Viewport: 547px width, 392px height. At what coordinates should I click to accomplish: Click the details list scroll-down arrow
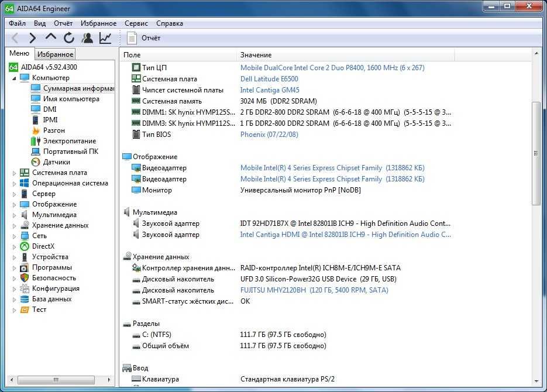point(536,381)
